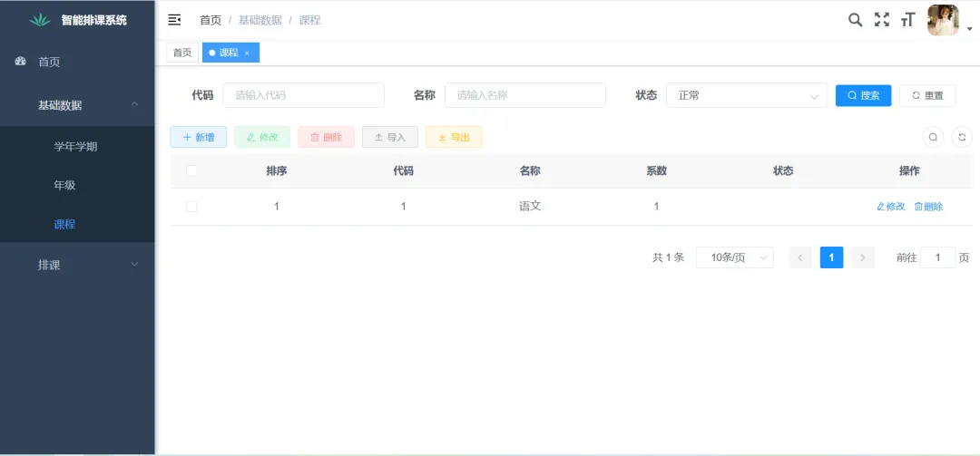Open 学年学期 in the sidebar
980x456 pixels.
point(75,146)
